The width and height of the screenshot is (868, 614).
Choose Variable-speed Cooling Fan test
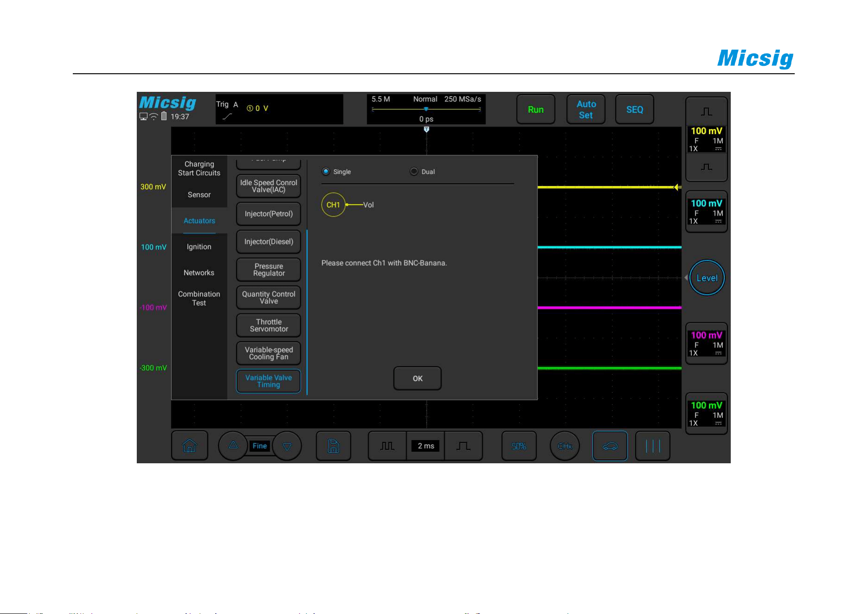[x=268, y=353]
